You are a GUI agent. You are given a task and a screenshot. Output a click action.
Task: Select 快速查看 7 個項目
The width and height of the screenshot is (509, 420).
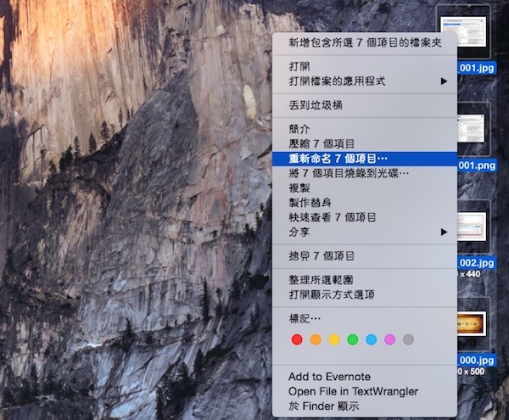coord(365,217)
